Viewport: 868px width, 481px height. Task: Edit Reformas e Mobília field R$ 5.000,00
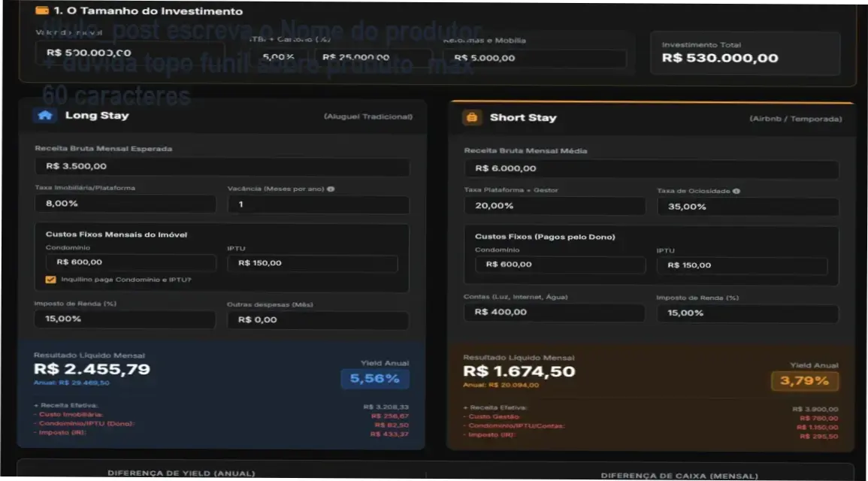(535, 58)
